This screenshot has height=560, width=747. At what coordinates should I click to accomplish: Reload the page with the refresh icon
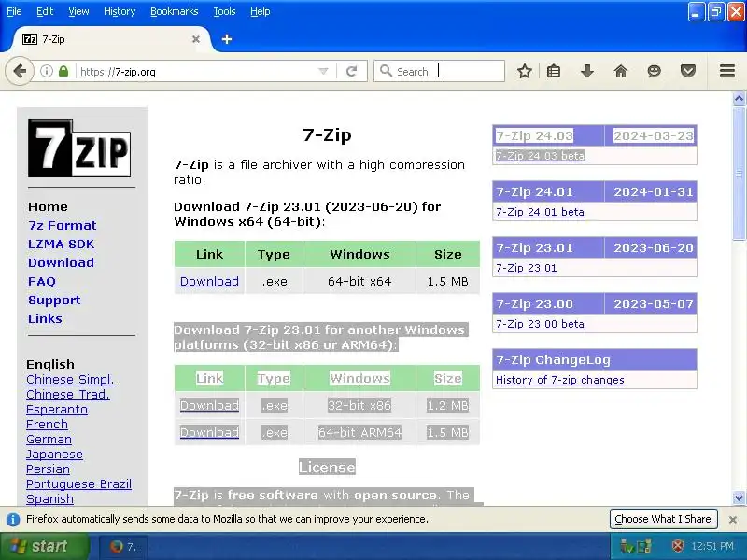pos(352,72)
